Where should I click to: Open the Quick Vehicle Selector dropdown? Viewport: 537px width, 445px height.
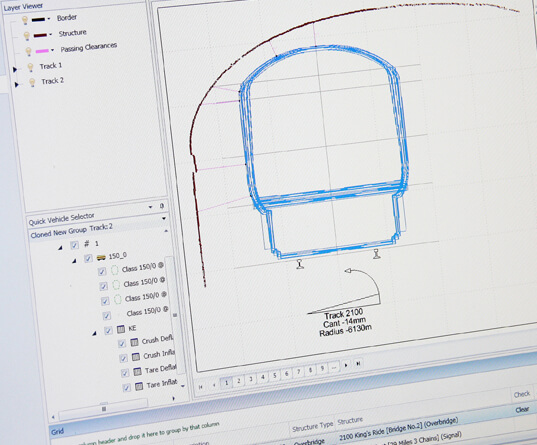(x=164, y=218)
